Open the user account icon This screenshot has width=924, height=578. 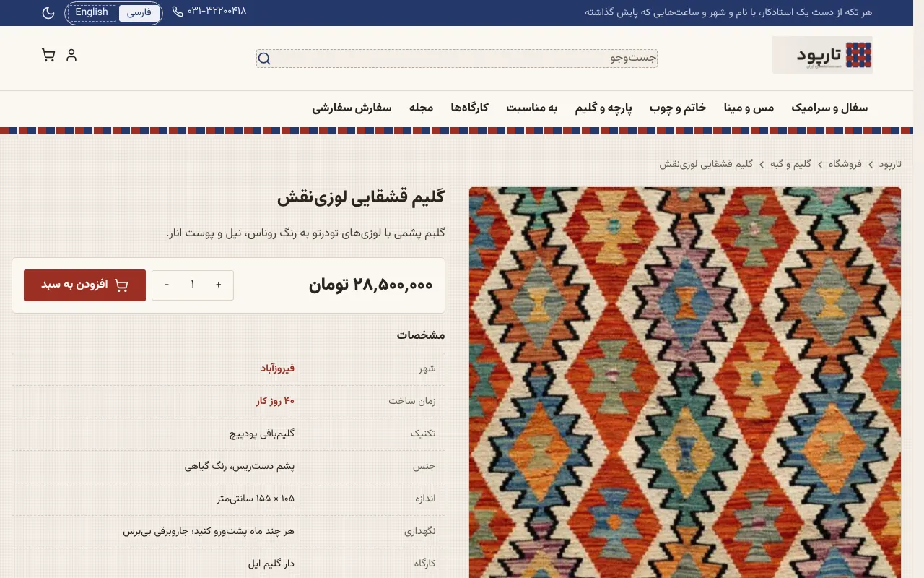tap(71, 55)
